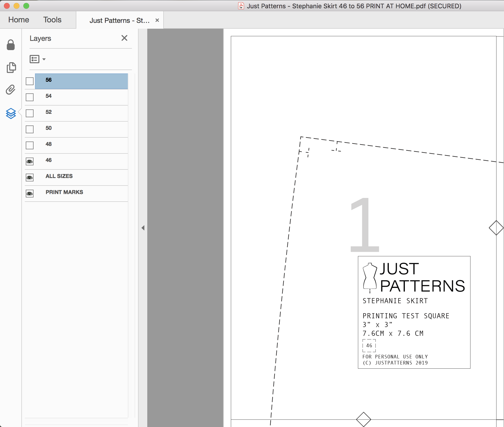The image size is (504, 427).
Task: Expand the Layers options dropdown arrow
Action: point(44,59)
